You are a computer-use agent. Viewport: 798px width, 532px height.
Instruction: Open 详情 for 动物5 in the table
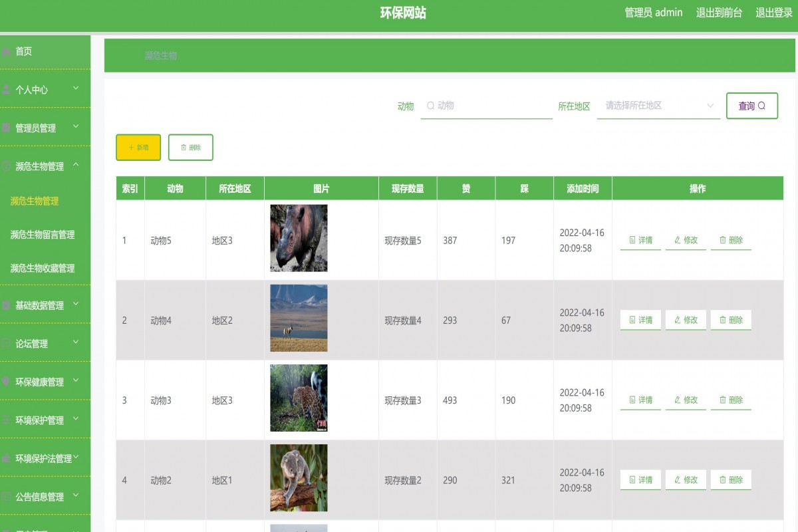tap(640, 240)
